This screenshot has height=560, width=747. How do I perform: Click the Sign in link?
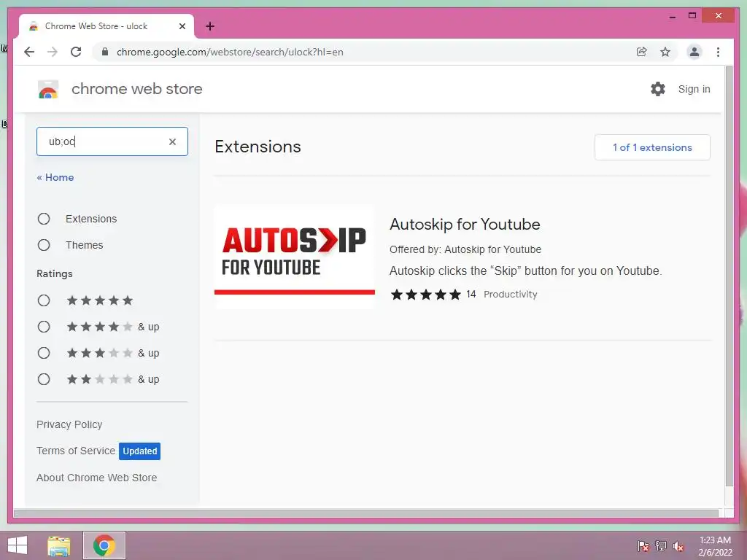(x=694, y=89)
